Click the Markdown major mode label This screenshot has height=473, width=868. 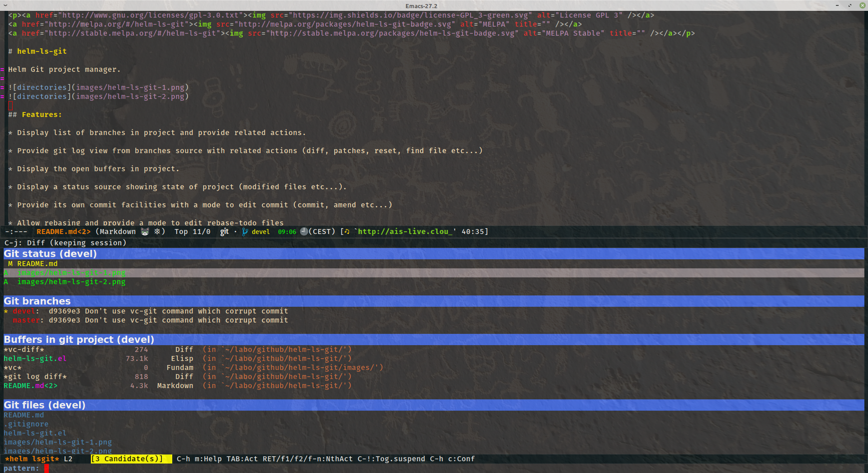point(118,232)
